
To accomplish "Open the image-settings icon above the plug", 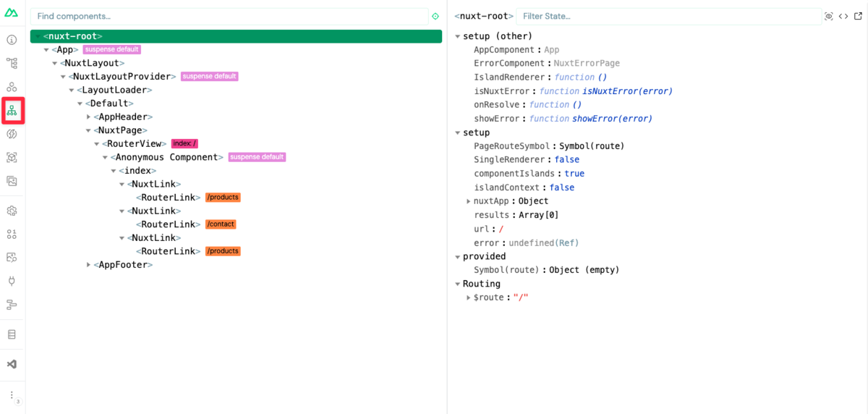I will click(x=12, y=257).
